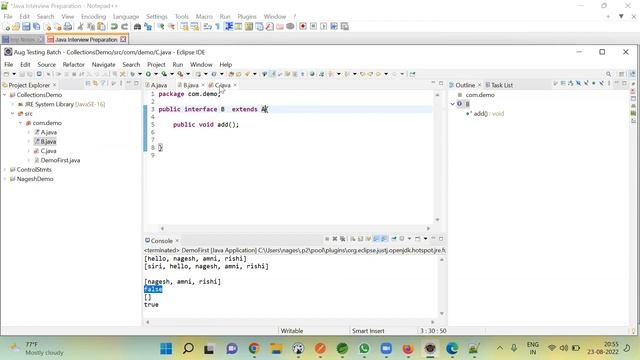The height and width of the screenshot is (360, 640).
Task: Click Clear Console icon
Action: 353,239
